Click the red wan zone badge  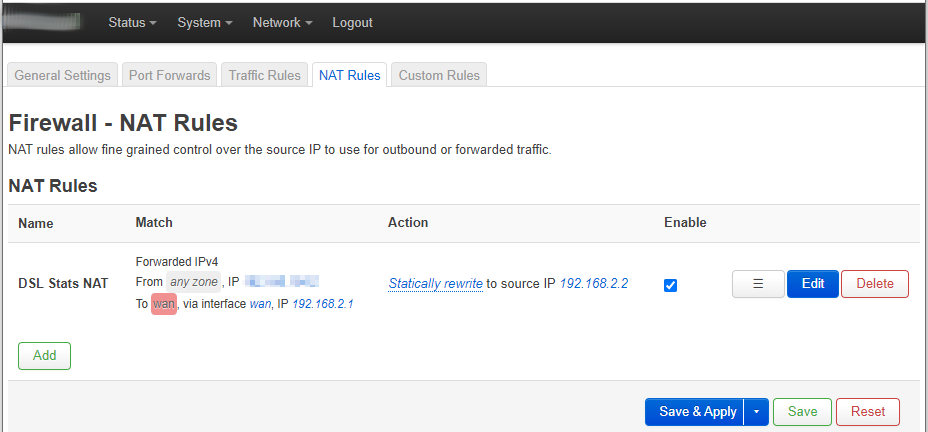[164, 304]
